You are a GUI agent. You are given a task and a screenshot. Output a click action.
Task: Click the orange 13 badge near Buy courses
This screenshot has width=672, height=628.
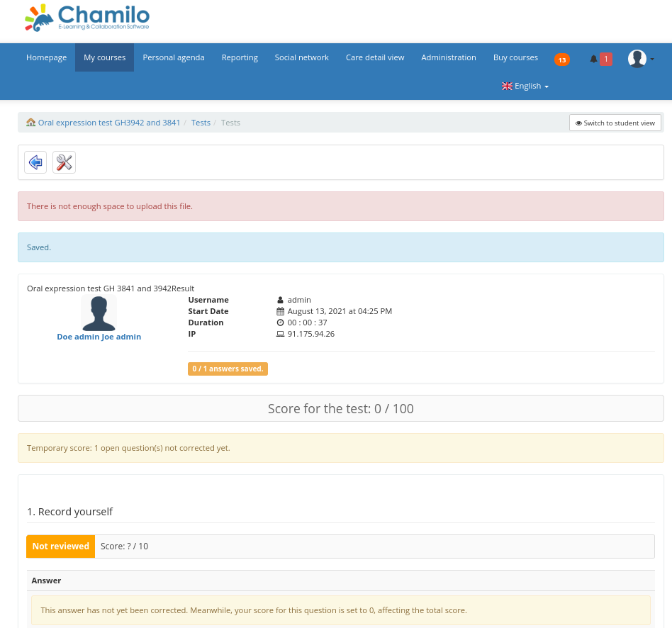click(x=561, y=60)
